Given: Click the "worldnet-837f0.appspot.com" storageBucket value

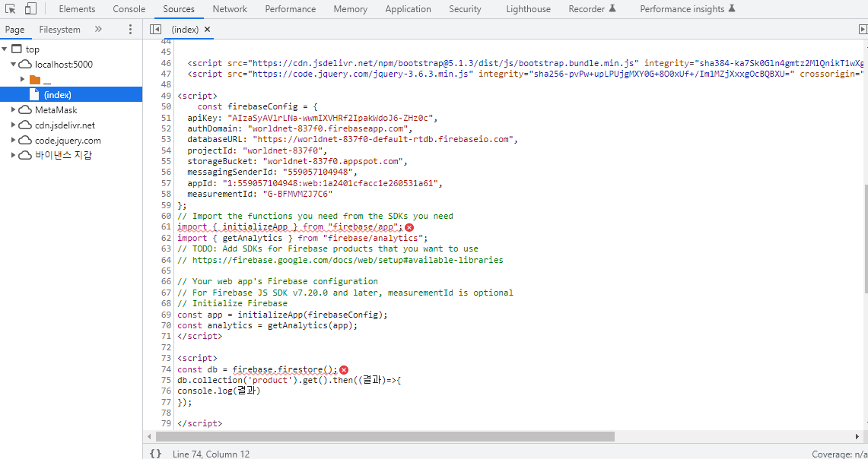Looking at the screenshot, I should [332, 161].
